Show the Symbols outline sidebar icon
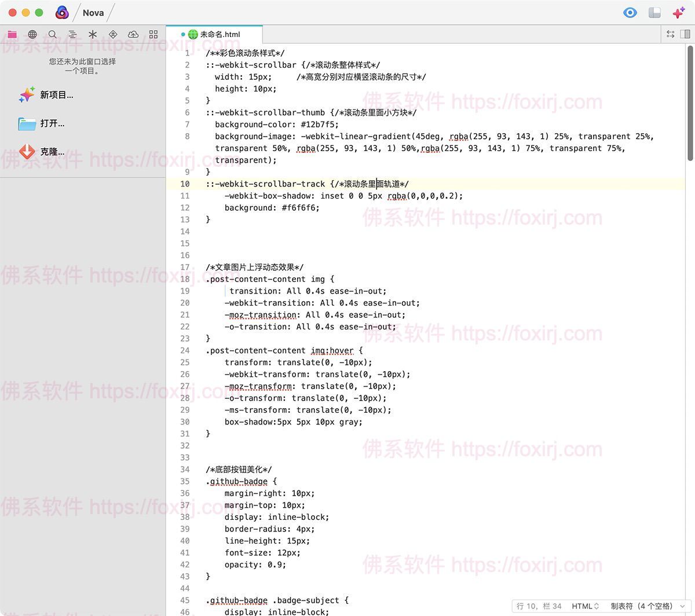Screen dimensions: 695x616 [x=72, y=35]
